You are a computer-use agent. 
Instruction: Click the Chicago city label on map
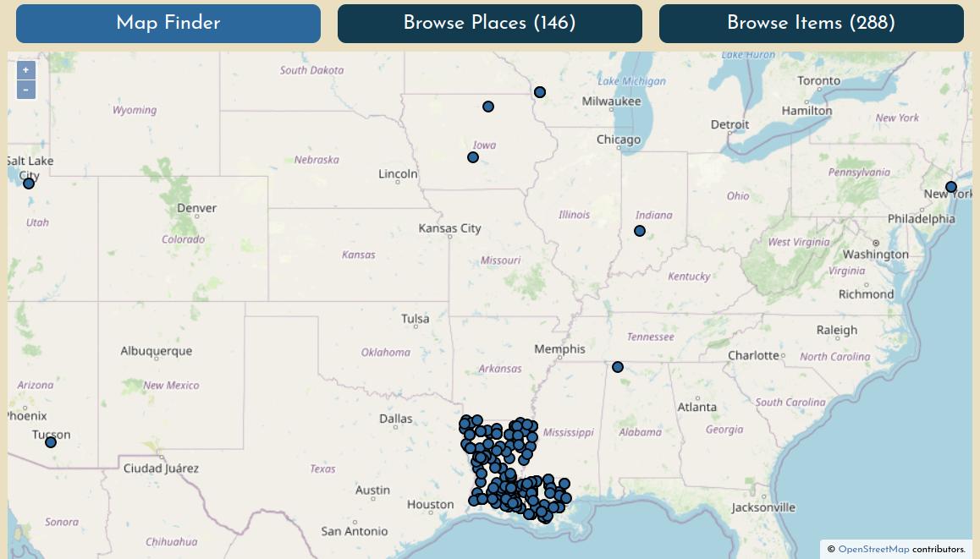click(x=618, y=140)
